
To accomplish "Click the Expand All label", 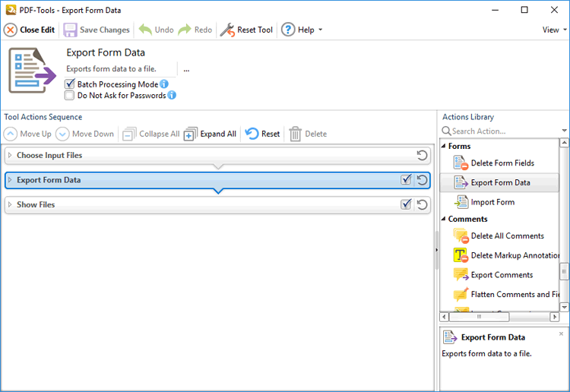I will tap(218, 134).
